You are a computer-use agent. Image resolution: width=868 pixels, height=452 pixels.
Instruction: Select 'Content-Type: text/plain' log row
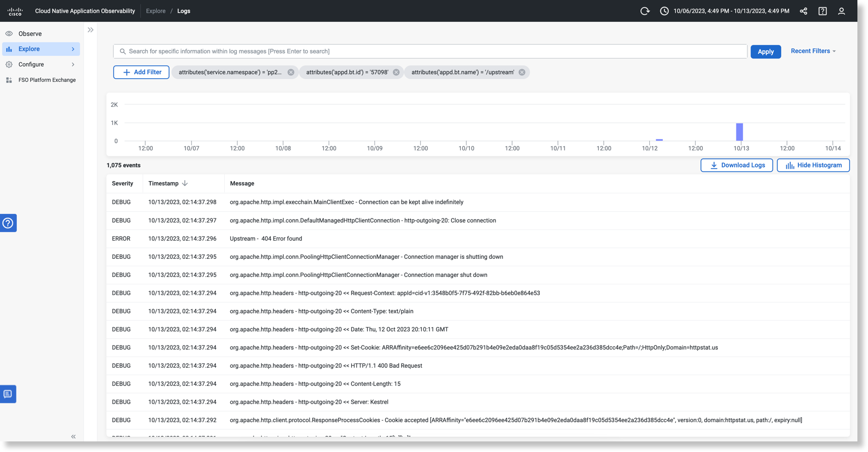(478, 311)
